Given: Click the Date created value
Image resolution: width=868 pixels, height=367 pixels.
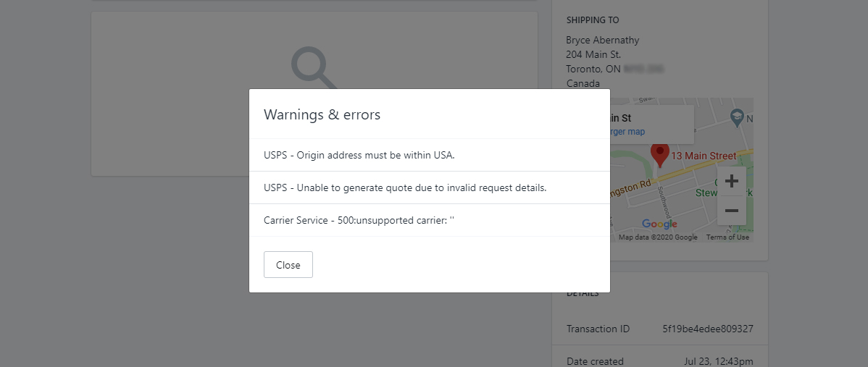Looking at the screenshot, I should [x=719, y=361].
